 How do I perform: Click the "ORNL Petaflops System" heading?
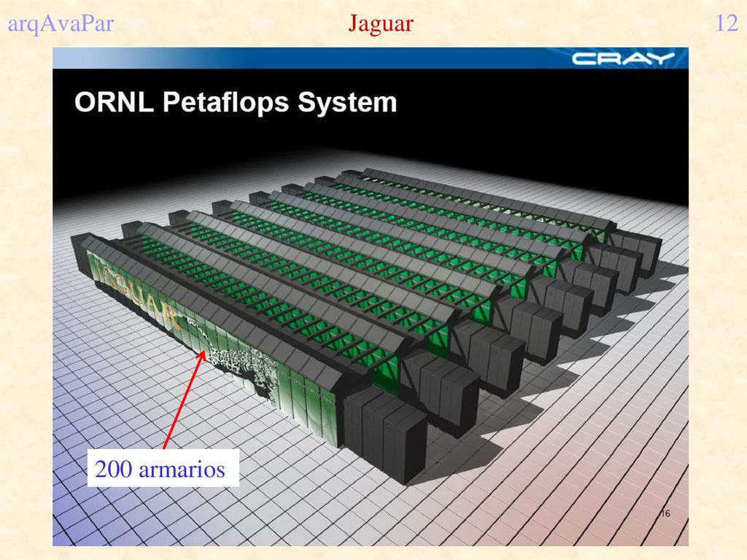point(236,102)
